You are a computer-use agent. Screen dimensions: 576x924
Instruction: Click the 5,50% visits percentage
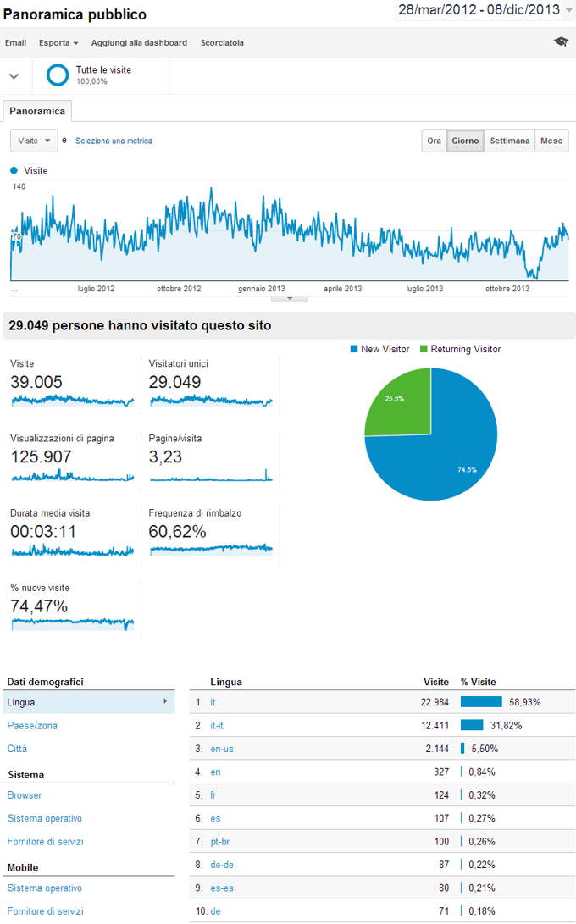click(x=485, y=749)
